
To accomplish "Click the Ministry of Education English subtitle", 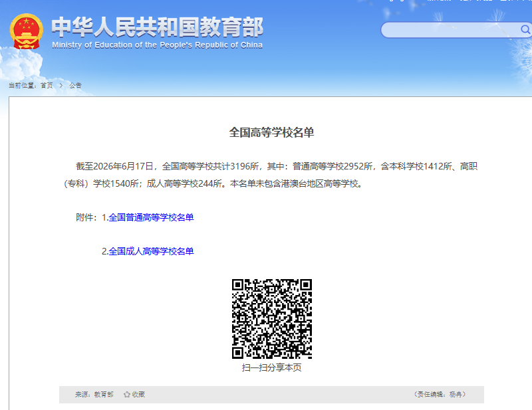I will (158, 45).
